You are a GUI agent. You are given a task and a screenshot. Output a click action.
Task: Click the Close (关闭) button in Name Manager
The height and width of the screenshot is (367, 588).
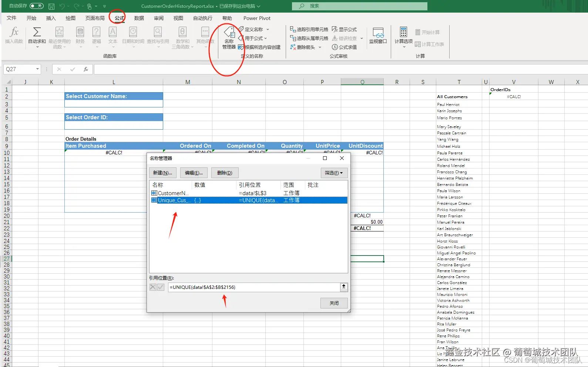coord(334,303)
